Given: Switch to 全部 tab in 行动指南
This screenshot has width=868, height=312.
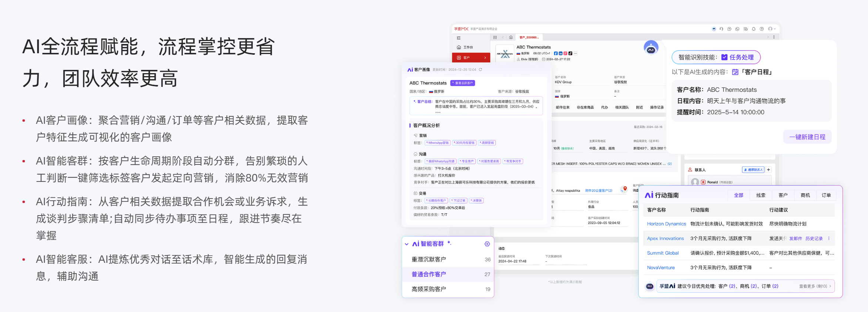Looking at the screenshot, I should point(739,195).
